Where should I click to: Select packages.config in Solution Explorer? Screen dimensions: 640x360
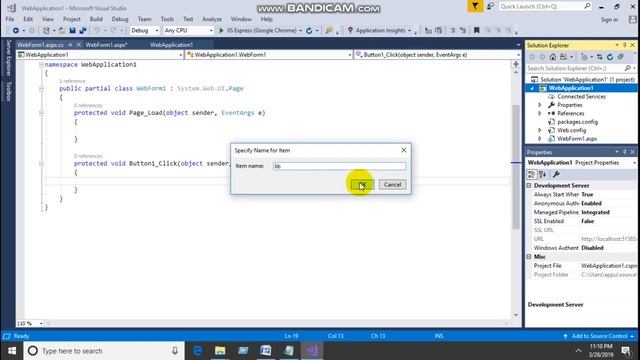click(x=577, y=122)
